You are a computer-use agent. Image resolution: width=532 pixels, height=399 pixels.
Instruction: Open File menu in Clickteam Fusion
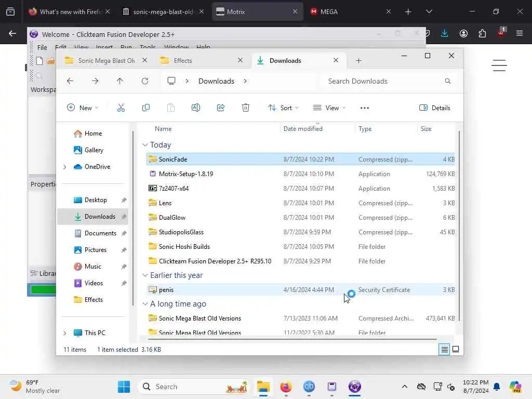(42, 47)
